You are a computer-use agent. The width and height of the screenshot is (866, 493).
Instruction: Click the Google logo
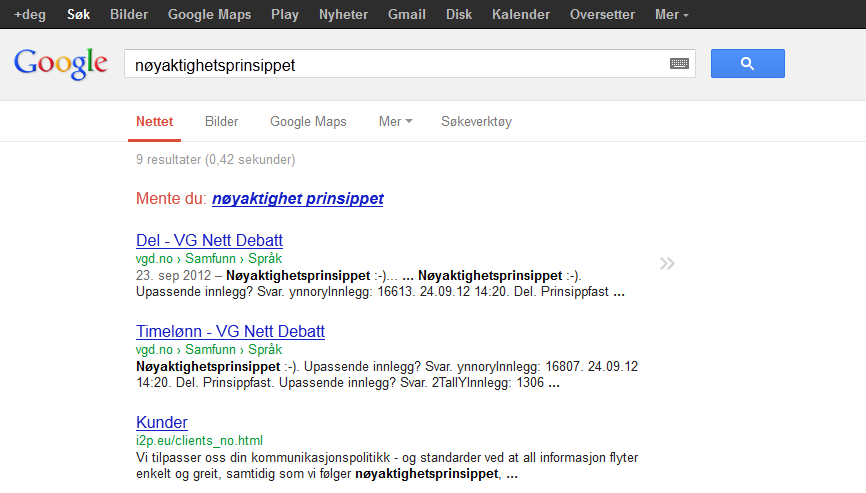point(60,64)
